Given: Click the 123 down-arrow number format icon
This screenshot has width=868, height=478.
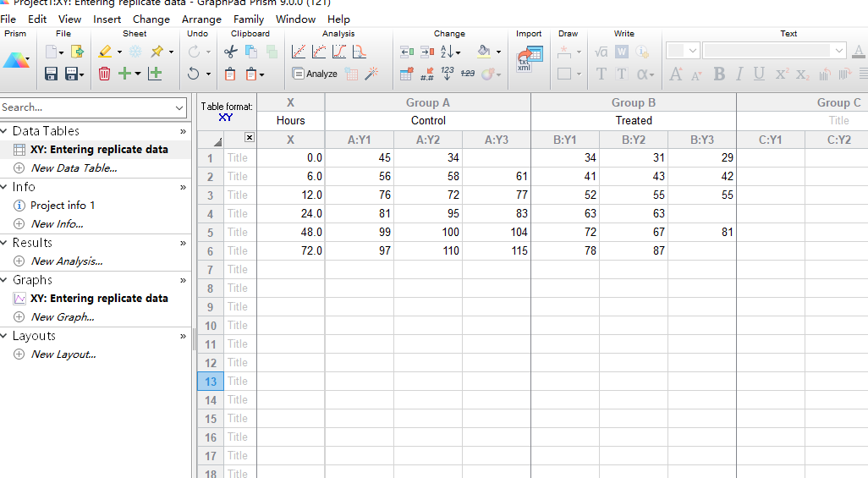Looking at the screenshot, I should (x=448, y=74).
